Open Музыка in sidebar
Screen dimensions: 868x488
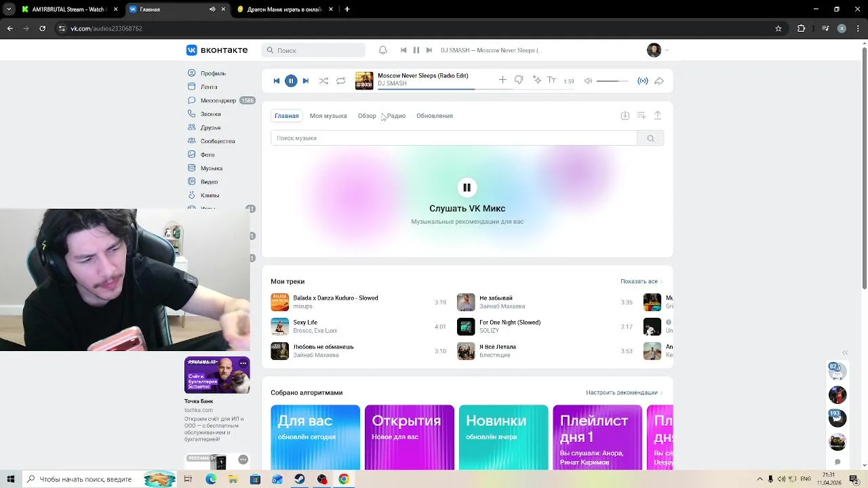pos(212,168)
